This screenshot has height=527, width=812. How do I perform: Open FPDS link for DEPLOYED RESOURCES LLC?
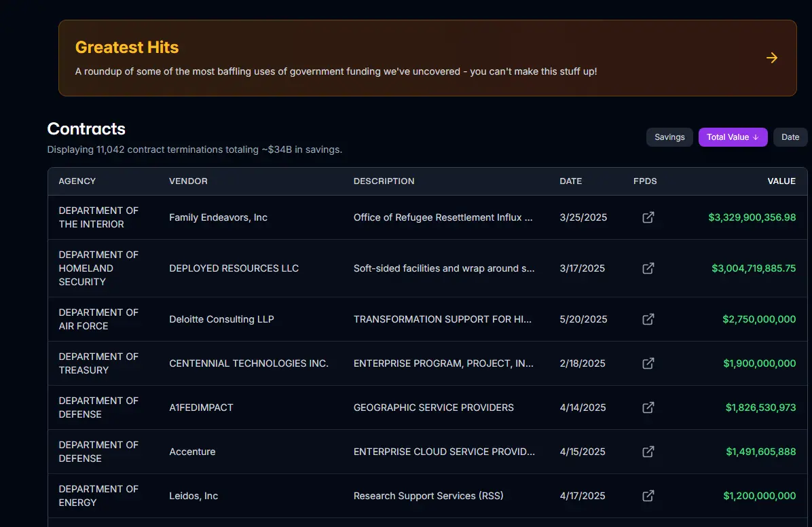(648, 268)
